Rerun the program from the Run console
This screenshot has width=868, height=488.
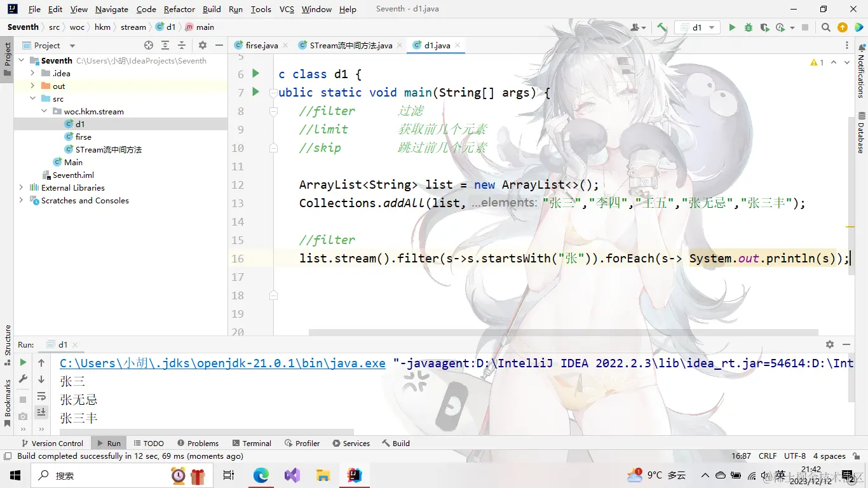(24, 363)
